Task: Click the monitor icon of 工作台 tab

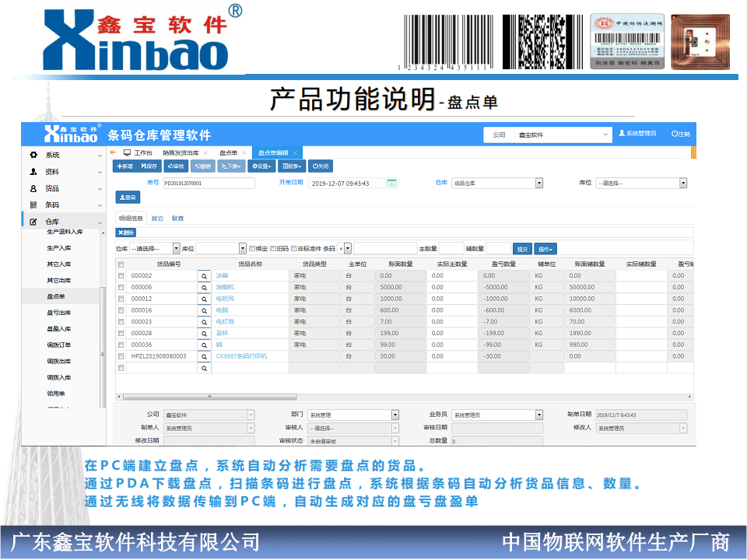Action: point(127,153)
